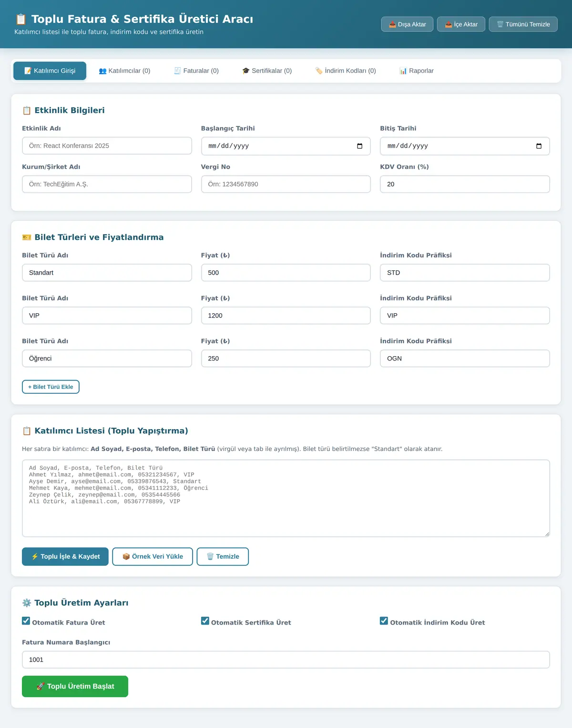This screenshot has height=728, width=572.
Task: Focus the price field showing 1200
Action: click(286, 316)
